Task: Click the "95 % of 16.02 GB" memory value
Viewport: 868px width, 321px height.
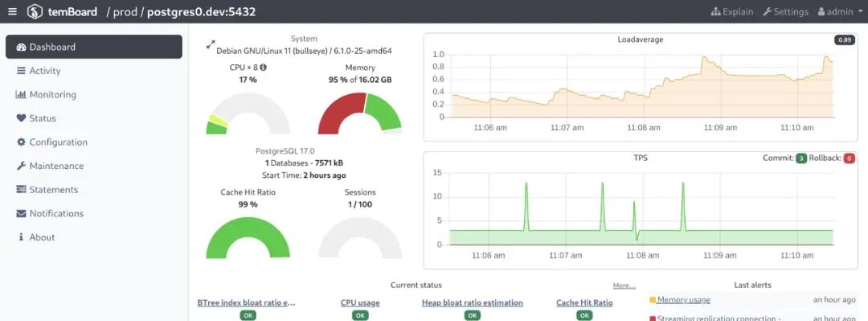Action: point(360,80)
